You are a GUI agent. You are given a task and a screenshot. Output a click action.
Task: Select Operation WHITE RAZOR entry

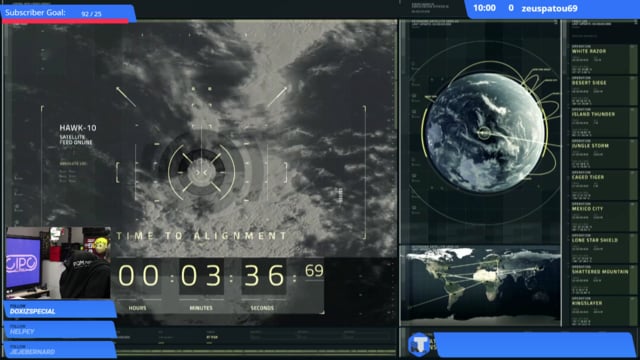click(604, 60)
